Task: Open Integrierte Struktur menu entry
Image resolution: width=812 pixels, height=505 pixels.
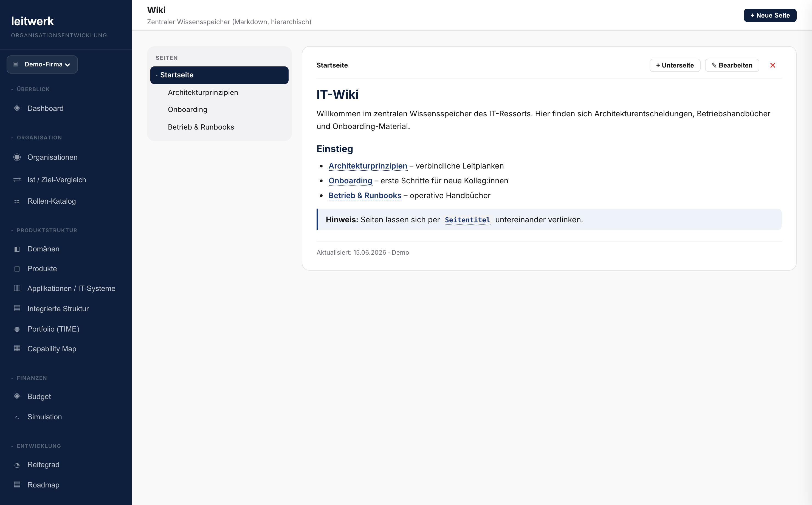Action: (x=58, y=309)
